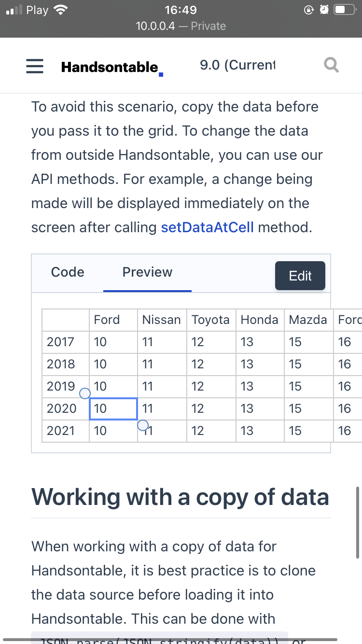Tap the Wi-Fi icon in the status bar
Viewport: 362px width, 644px height.
click(x=60, y=9)
